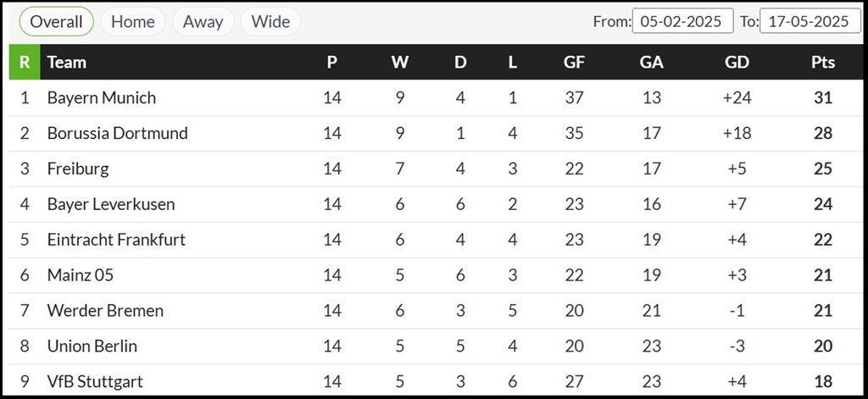Open the Wide table view

coord(270,21)
